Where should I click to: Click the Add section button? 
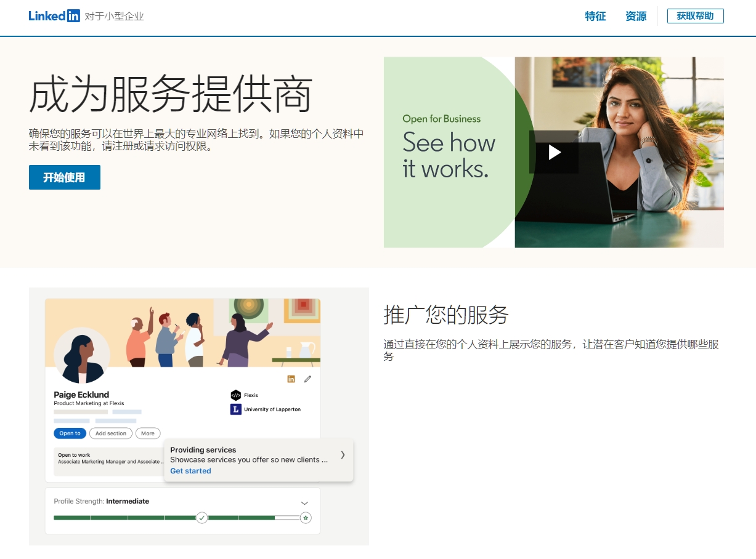(111, 433)
